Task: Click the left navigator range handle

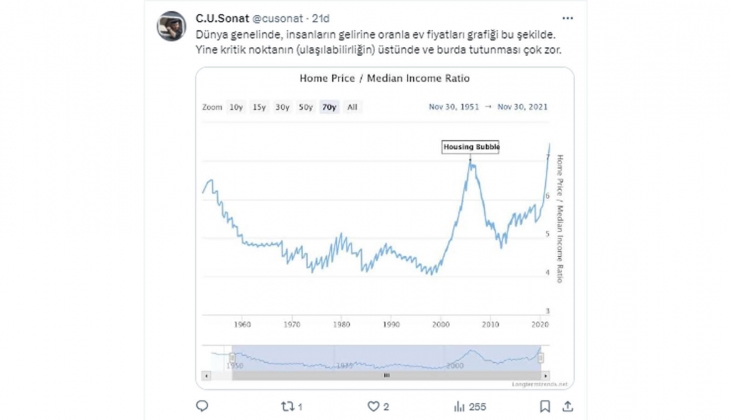Action: click(x=232, y=357)
